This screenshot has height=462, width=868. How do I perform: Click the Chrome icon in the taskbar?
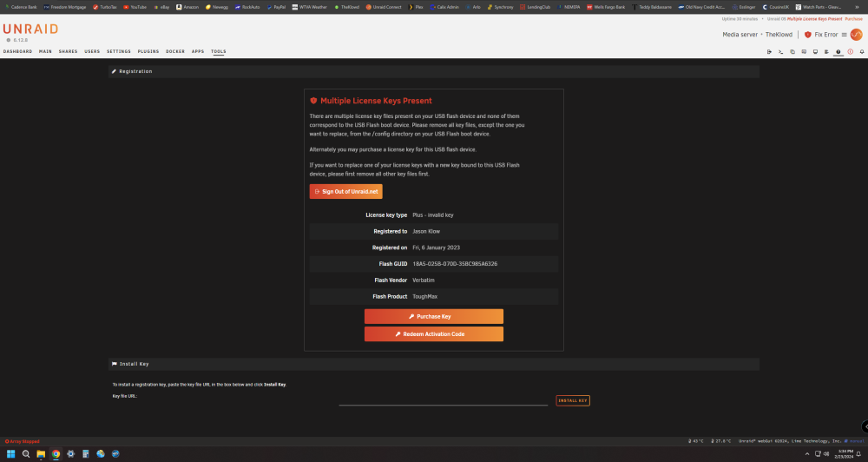pos(56,453)
